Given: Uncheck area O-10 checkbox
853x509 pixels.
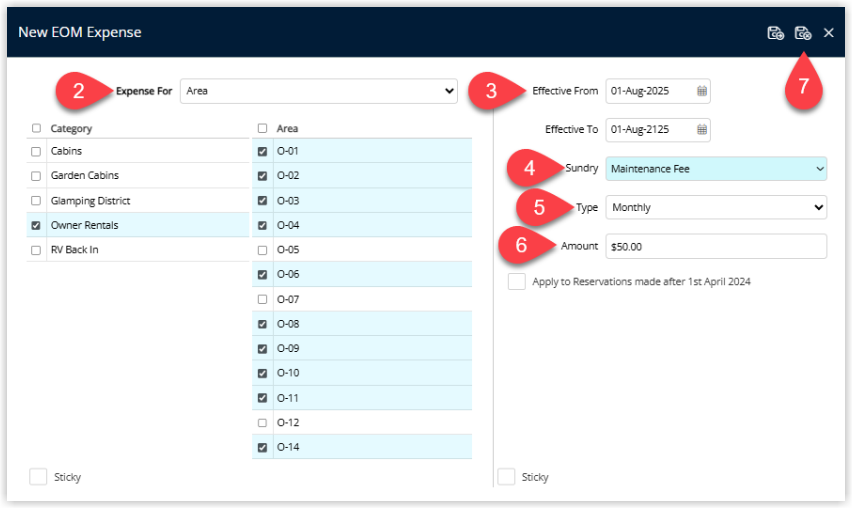Looking at the screenshot, I should [262, 373].
